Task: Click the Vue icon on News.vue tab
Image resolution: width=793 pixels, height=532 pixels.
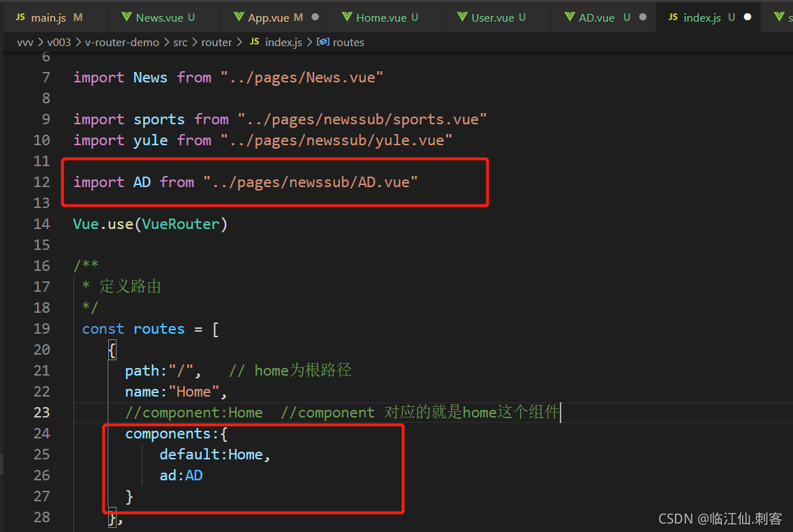Action: point(126,17)
